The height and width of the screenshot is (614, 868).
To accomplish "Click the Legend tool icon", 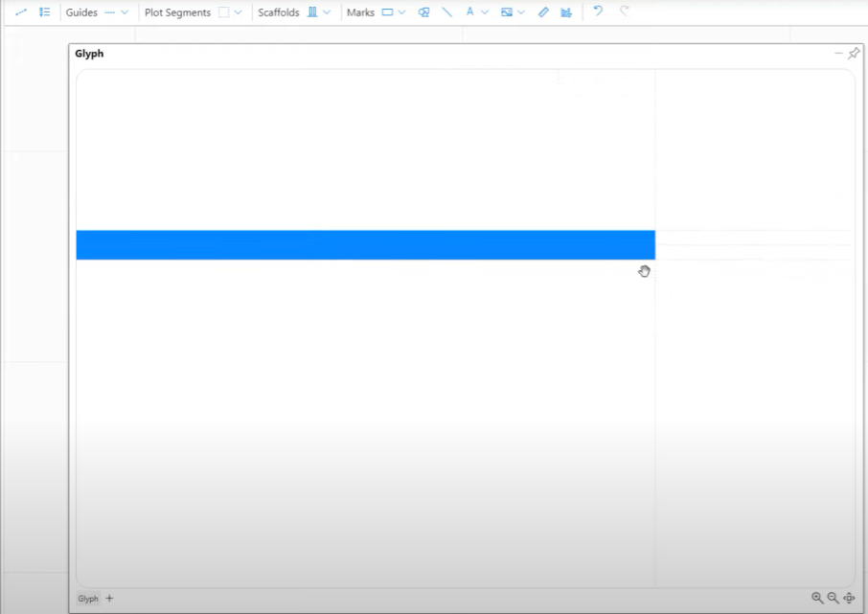I will pos(44,11).
